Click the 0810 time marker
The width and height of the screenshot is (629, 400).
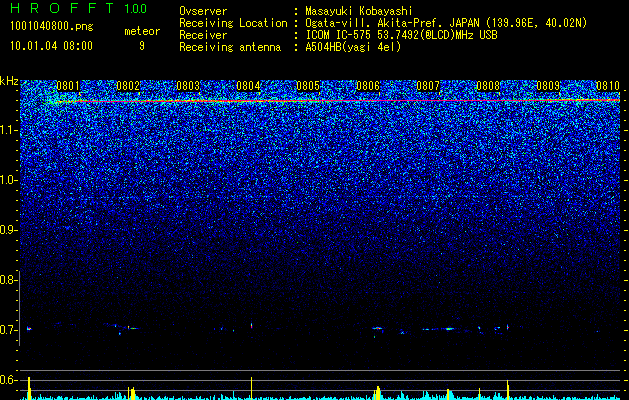608,86
